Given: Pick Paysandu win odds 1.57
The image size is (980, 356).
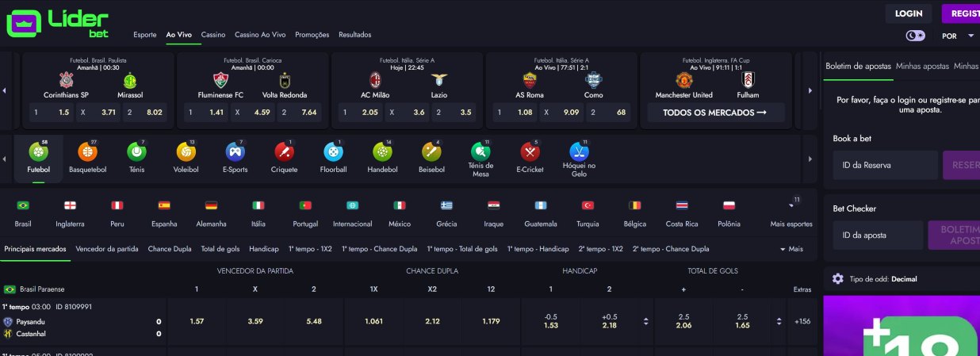Looking at the screenshot, I should [197, 321].
